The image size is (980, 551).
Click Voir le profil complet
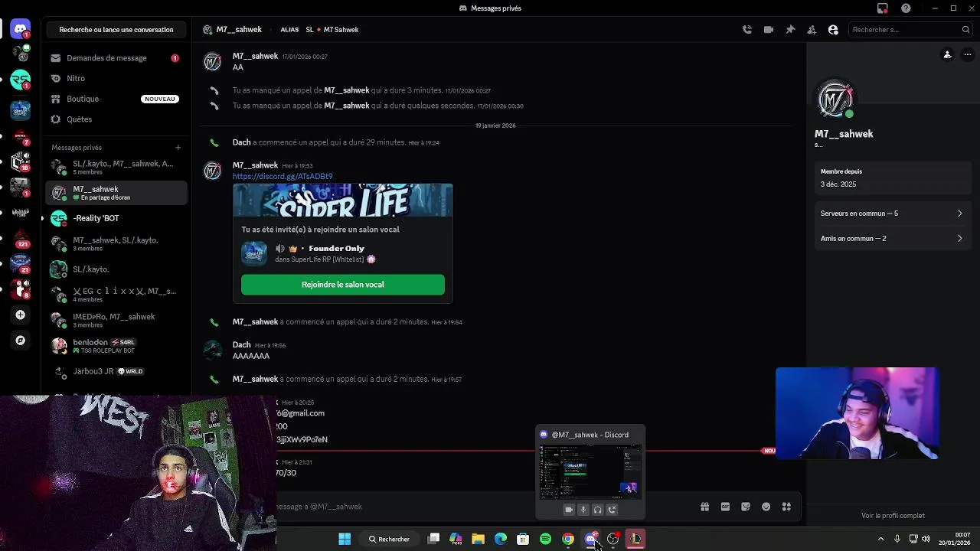[x=893, y=516]
